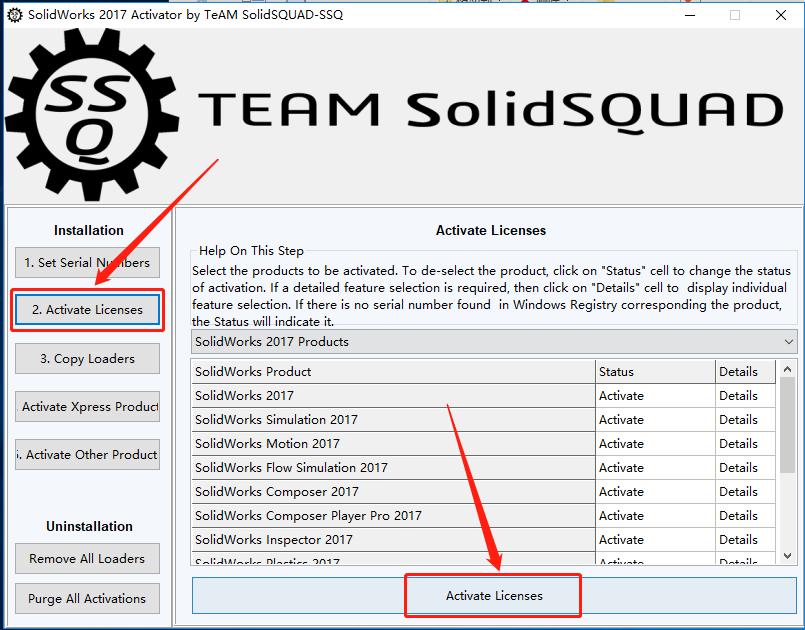Screen dimensions: 805x630
Task: Click the "1. Set Serial Numbers" button
Action: pos(87,262)
